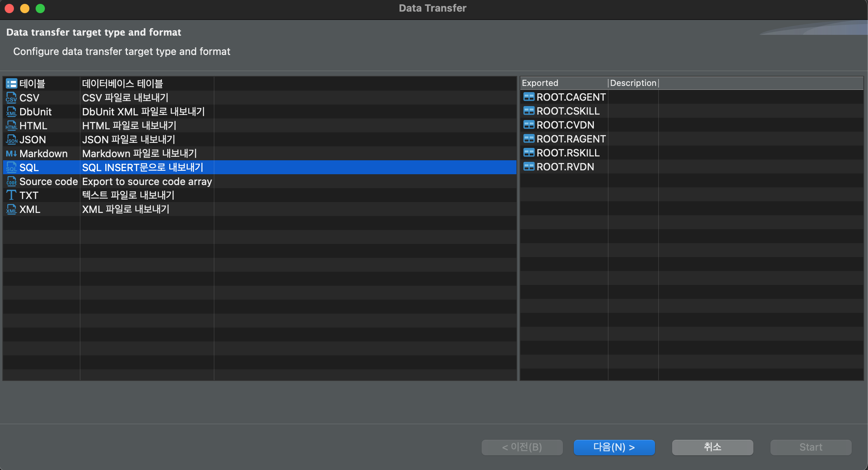This screenshot has width=868, height=470.
Task: Select the Markdown format icon
Action: tap(11, 153)
